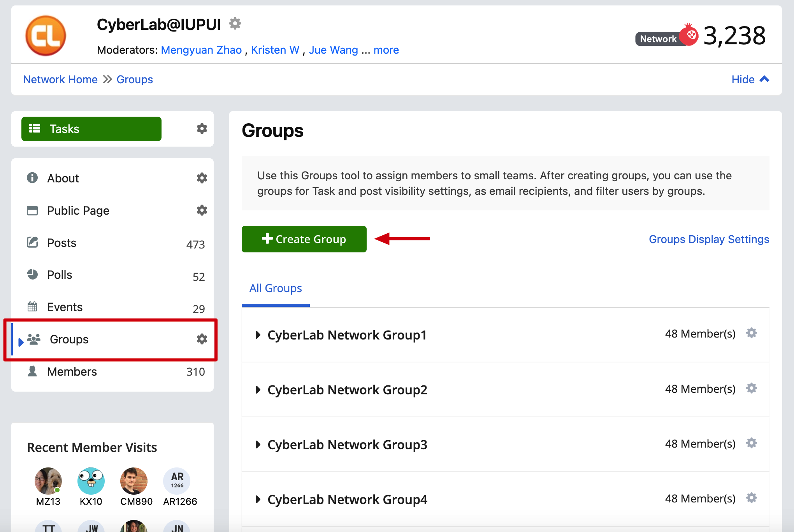Screen dimensions: 794x532
Task: Click the Create Group button
Action: (304, 239)
